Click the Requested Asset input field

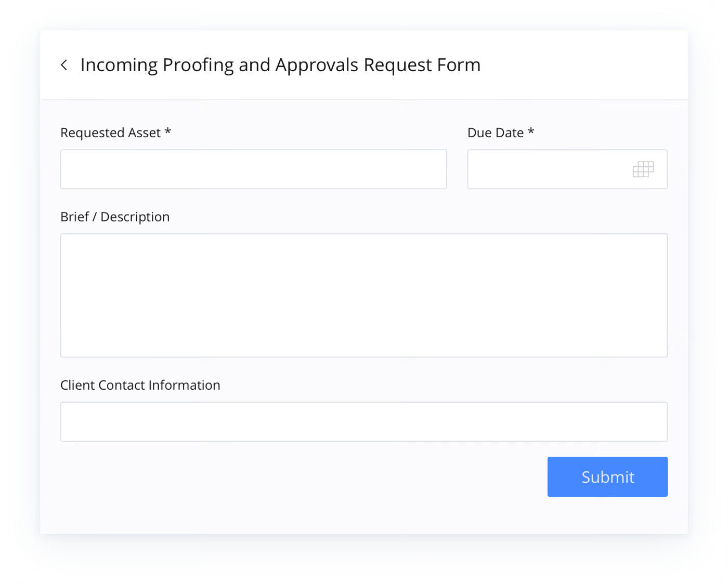click(x=254, y=169)
